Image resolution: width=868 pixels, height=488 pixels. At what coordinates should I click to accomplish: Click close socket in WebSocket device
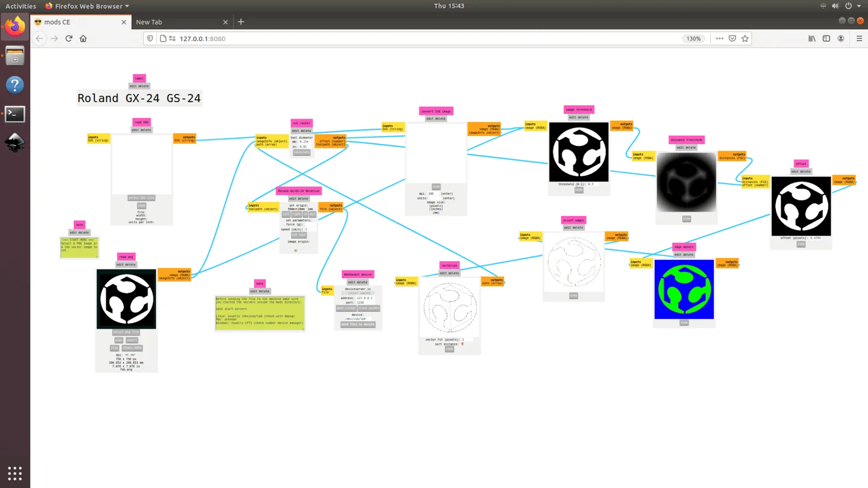pos(369,308)
